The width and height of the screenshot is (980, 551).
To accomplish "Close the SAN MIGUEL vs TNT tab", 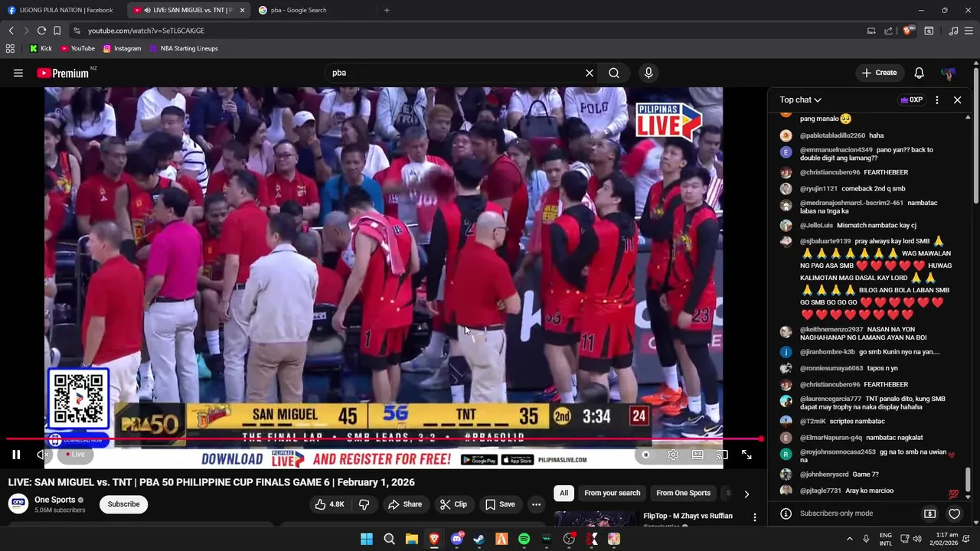I will click(x=242, y=10).
